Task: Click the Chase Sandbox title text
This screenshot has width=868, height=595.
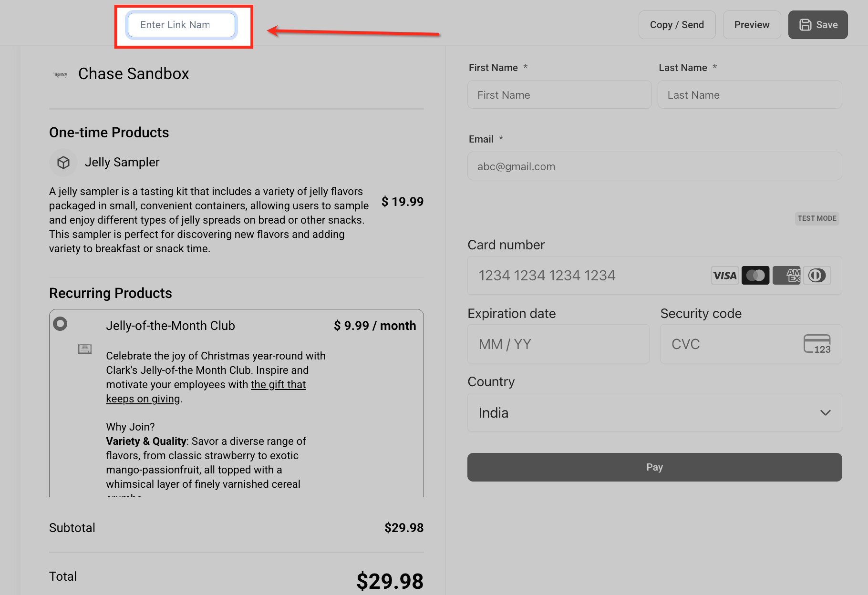Action: [x=134, y=74]
